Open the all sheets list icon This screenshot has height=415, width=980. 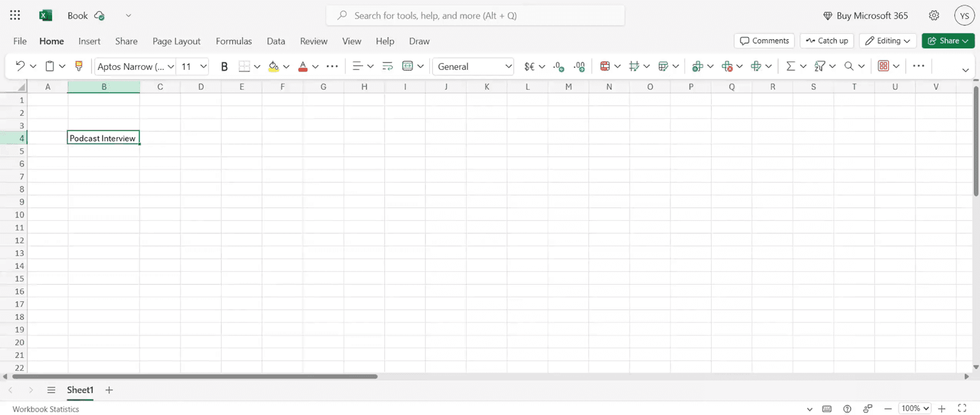pos(51,390)
